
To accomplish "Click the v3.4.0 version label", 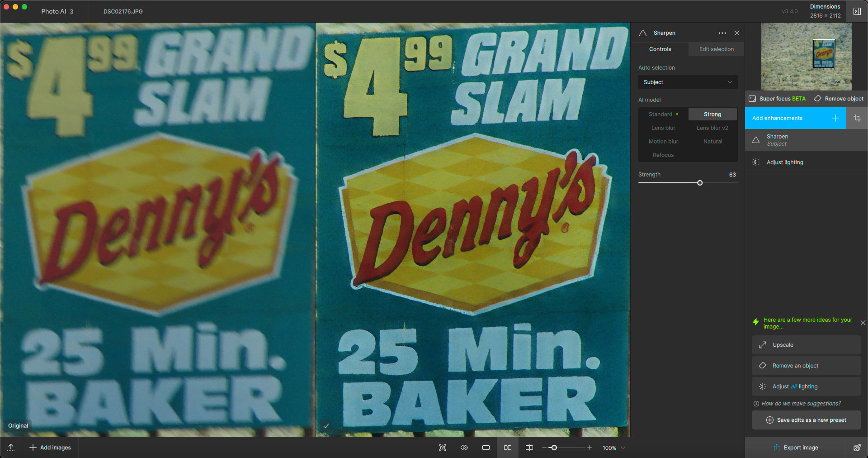I will [x=790, y=11].
